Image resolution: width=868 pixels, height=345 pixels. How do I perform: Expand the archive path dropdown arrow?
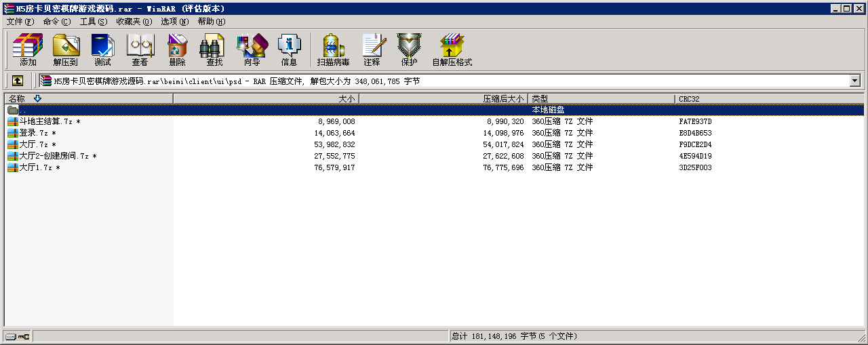point(854,81)
